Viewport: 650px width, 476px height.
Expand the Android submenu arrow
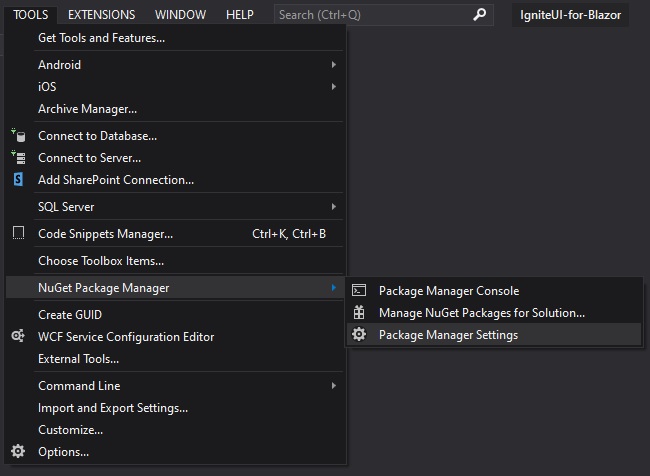pos(333,65)
